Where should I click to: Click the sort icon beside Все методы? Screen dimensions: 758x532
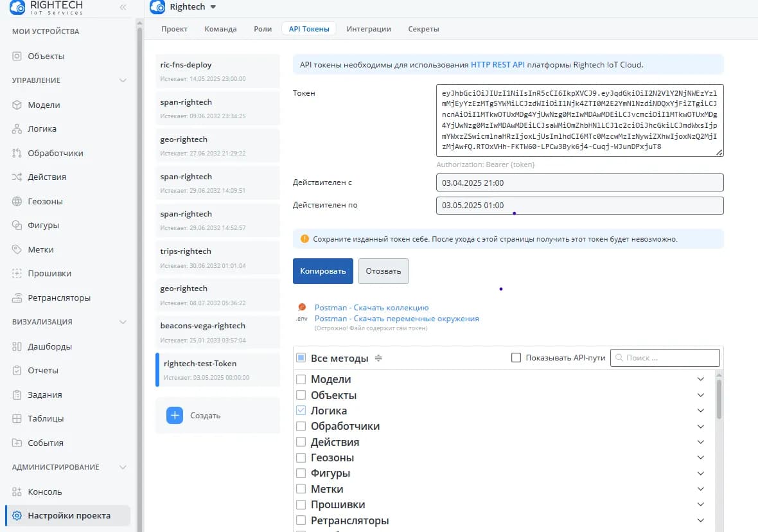378,358
